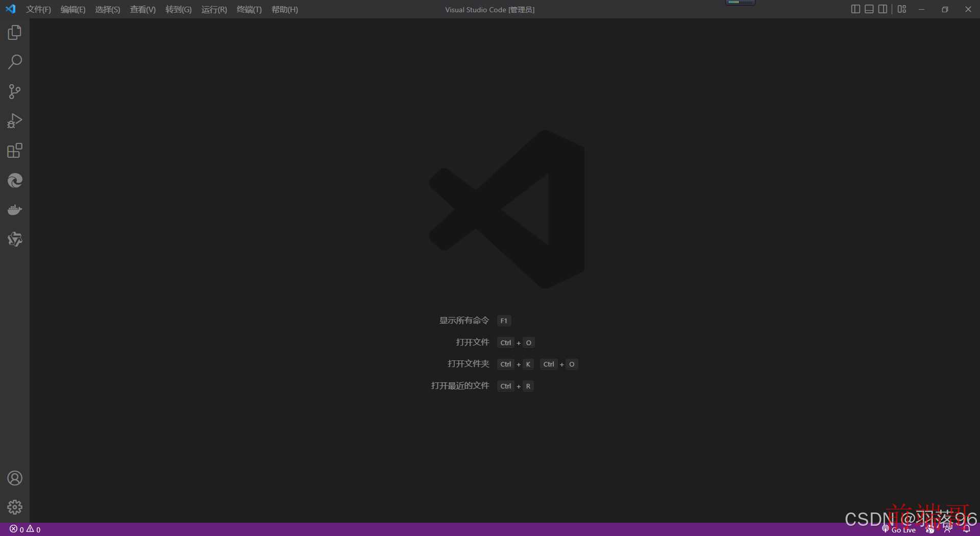Toggle the secondary side bar layout icon
The width and height of the screenshot is (980, 536).
point(883,9)
